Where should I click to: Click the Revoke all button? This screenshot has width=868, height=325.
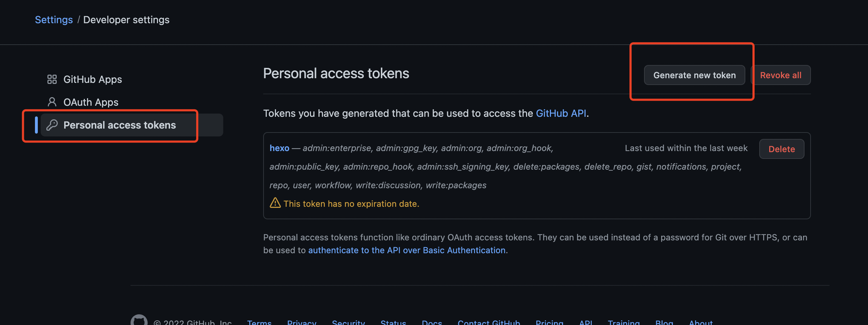coord(781,75)
